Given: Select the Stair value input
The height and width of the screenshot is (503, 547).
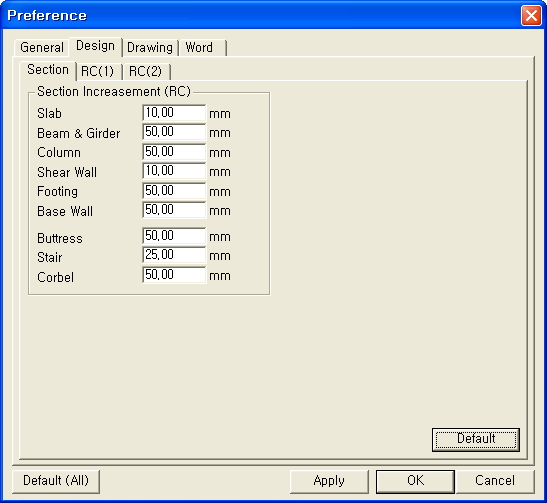Looking at the screenshot, I should [174, 255].
